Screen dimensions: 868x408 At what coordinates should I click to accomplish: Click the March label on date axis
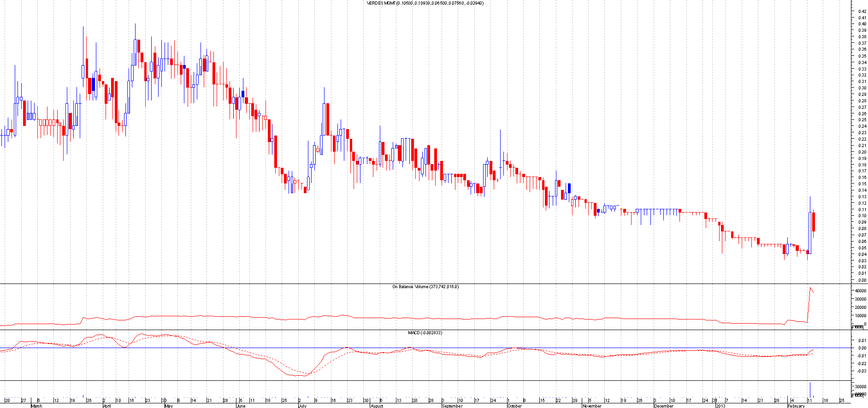[x=36, y=406]
